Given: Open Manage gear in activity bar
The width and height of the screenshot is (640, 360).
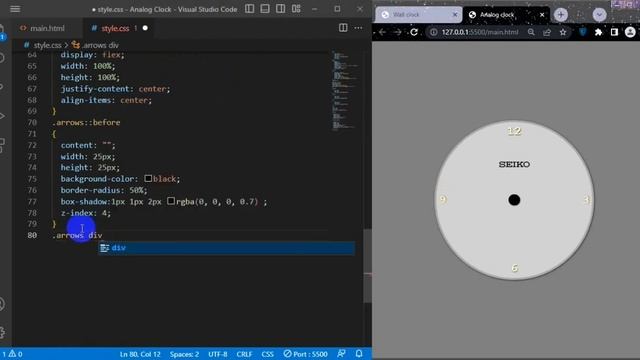Looking at the screenshot, I should (x=2, y=332).
